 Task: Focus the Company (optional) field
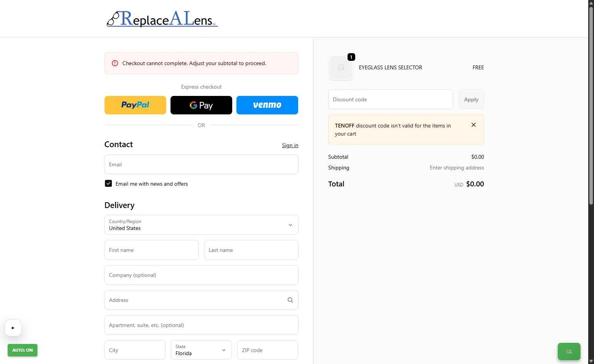(201, 275)
